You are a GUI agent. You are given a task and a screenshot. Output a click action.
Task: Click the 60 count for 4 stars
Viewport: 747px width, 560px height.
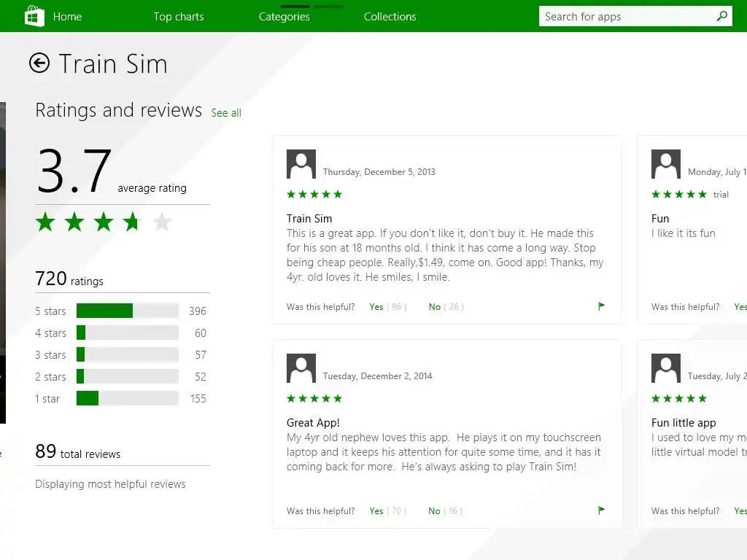point(201,332)
